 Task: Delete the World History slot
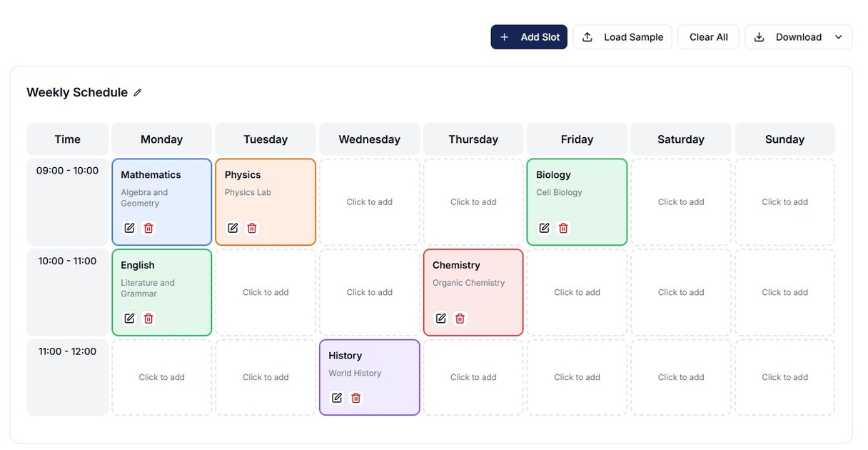coord(356,398)
